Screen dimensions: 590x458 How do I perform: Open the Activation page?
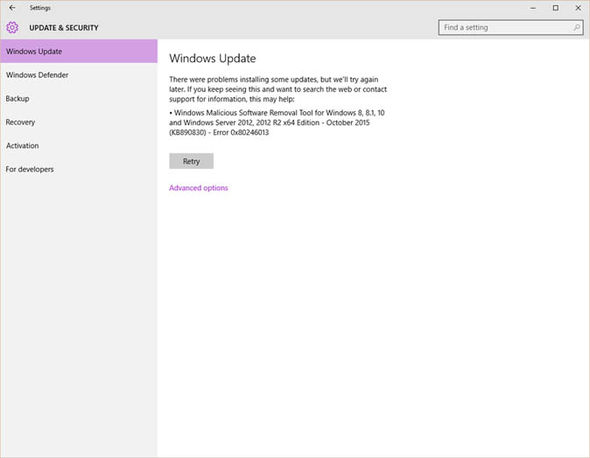coord(79,146)
